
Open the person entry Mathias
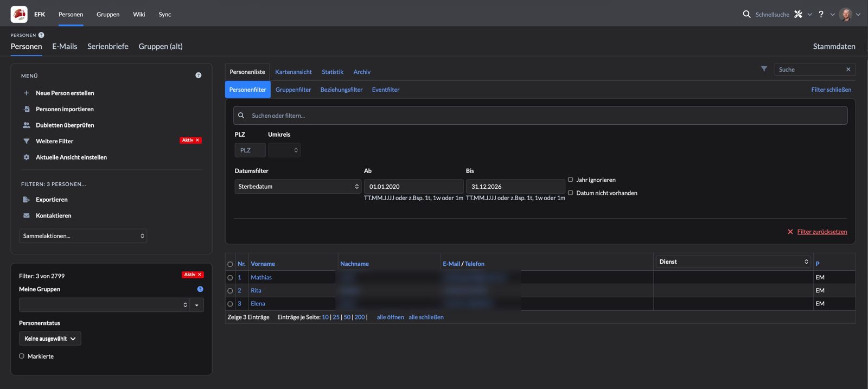(261, 277)
